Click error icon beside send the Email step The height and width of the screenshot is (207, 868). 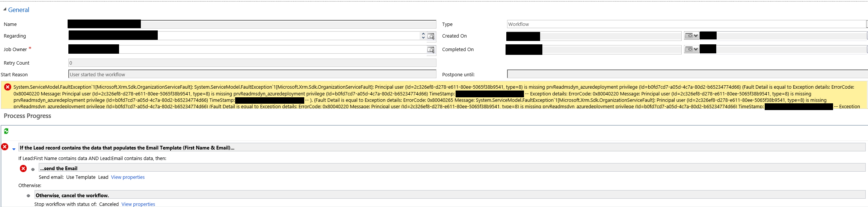click(x=23, y=168)
